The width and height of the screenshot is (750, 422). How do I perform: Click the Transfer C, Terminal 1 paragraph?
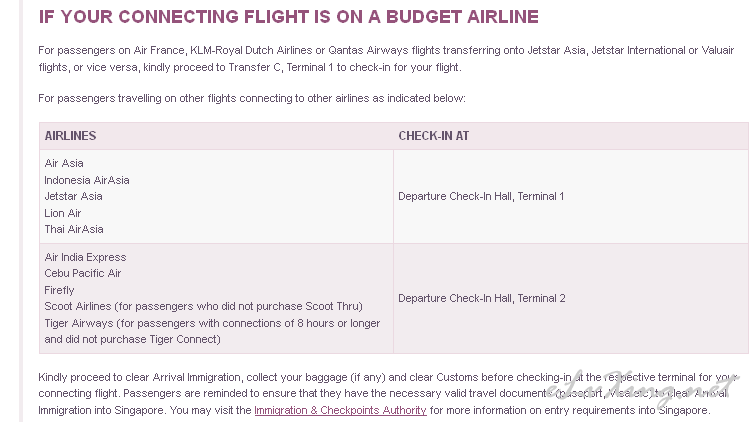(386, 59)
